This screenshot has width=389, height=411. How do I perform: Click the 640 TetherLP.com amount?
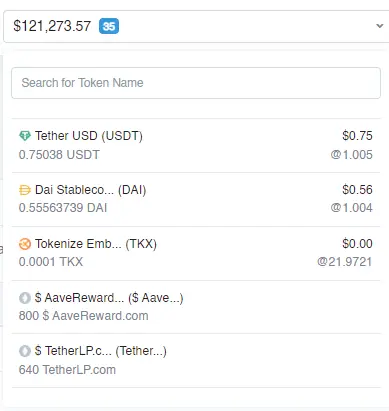pos(67,370)
